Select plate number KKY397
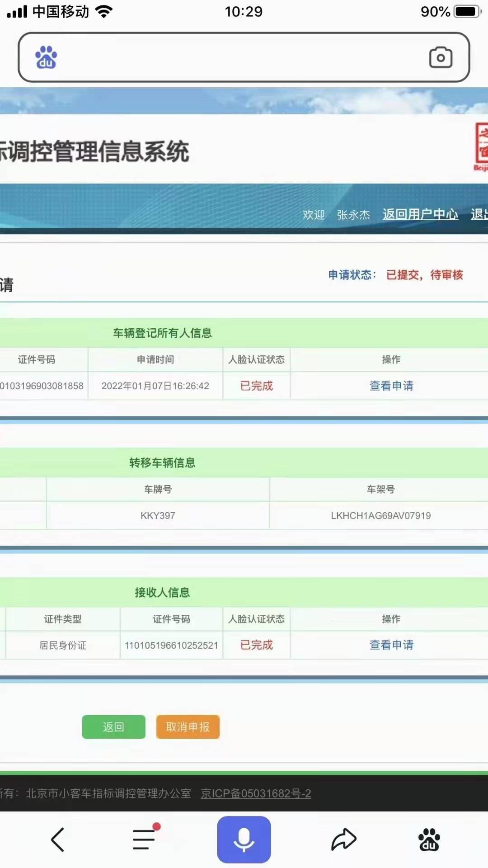The image size is (488, 868). tap(158, 515)
